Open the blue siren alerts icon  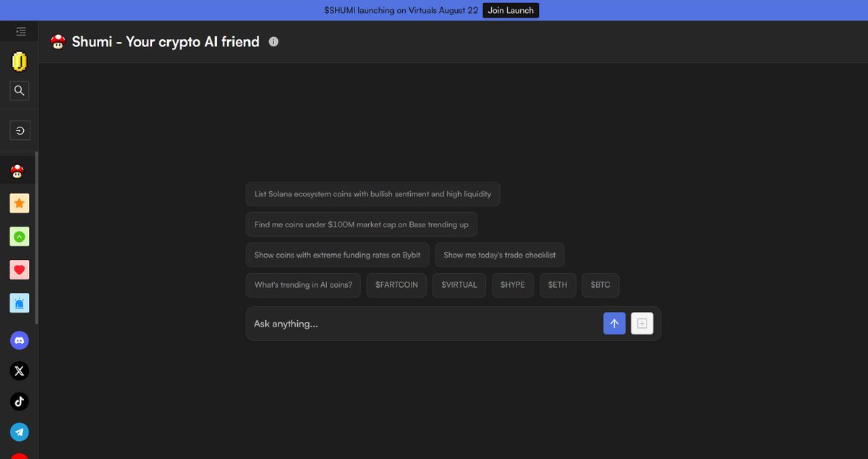tap(20, 303)
